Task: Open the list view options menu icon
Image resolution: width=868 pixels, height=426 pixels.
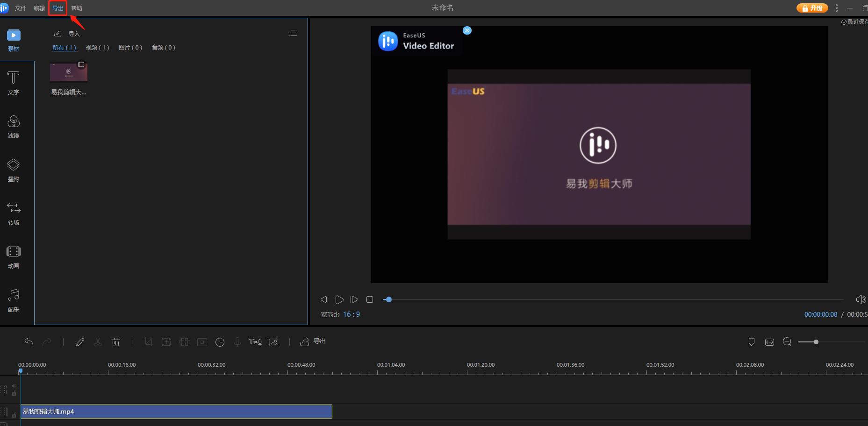Action: coord(293,33)
